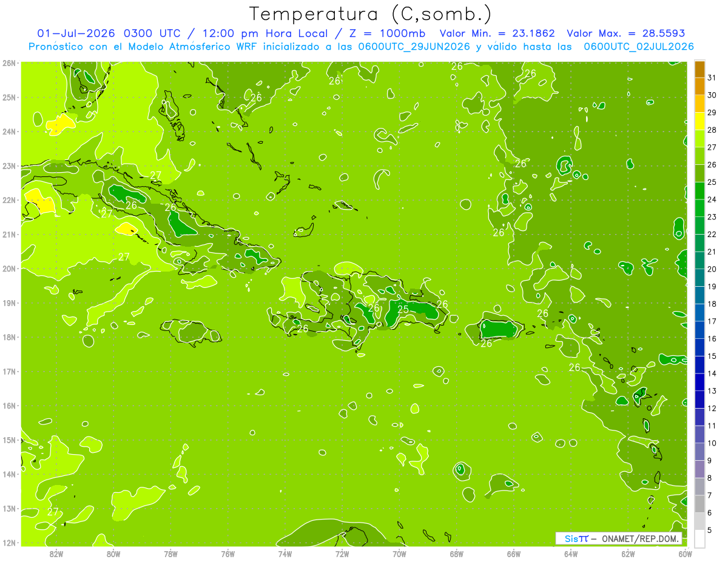Click the "14N" latitude axis label
728x562 pixels.
(x=9, y=474)
